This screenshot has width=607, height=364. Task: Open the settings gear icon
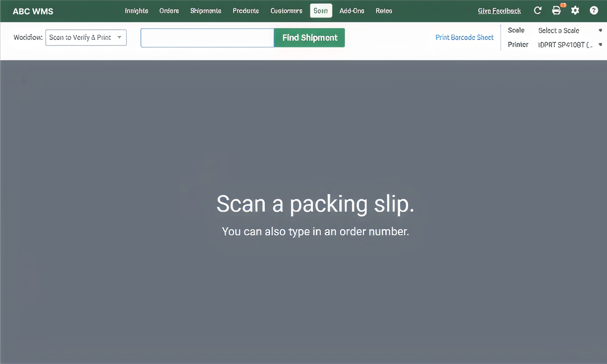click(575, 11)
